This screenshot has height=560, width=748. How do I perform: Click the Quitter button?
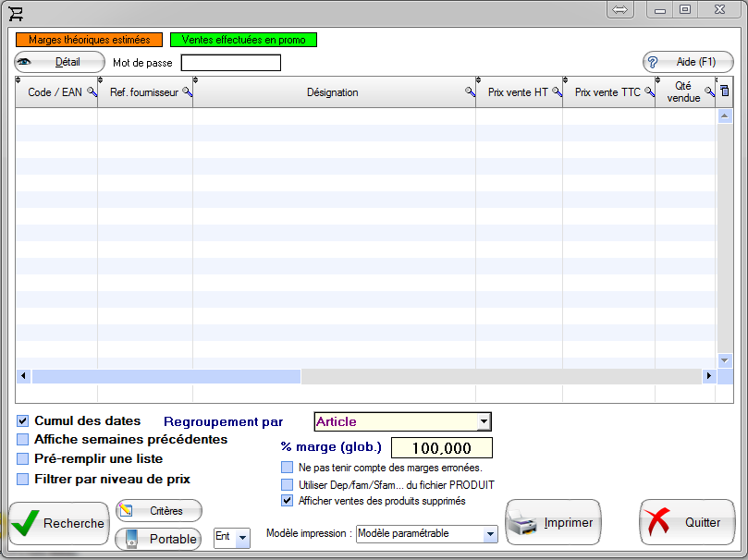click(687, 523)
